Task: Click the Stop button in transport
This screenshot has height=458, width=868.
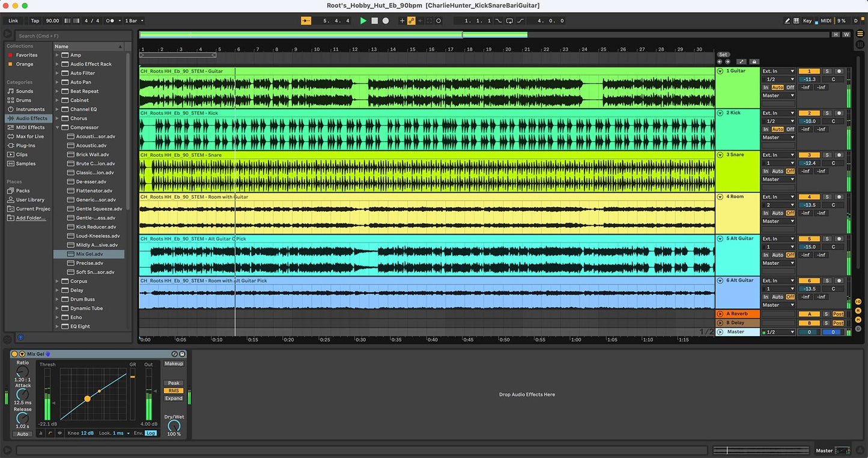Action: coord(374,21)
